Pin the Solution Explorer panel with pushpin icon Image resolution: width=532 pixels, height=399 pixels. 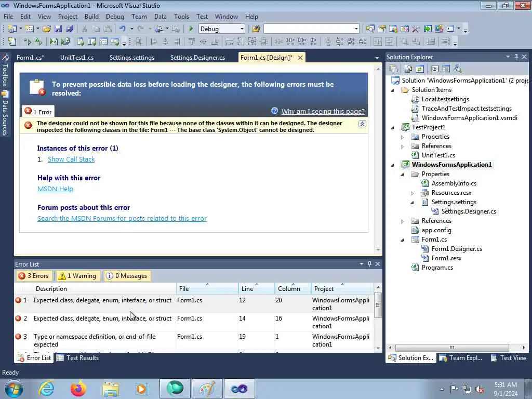pyautogui.click(x=516, y=57)
